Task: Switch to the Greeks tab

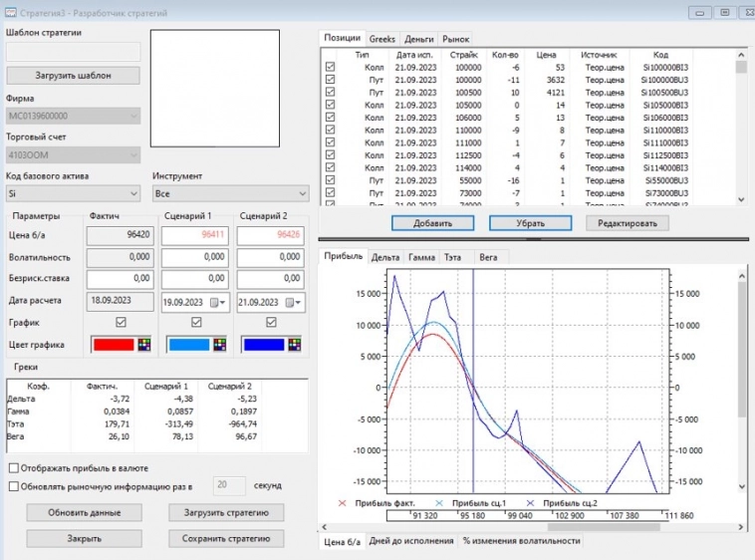Action: [382, 38]
